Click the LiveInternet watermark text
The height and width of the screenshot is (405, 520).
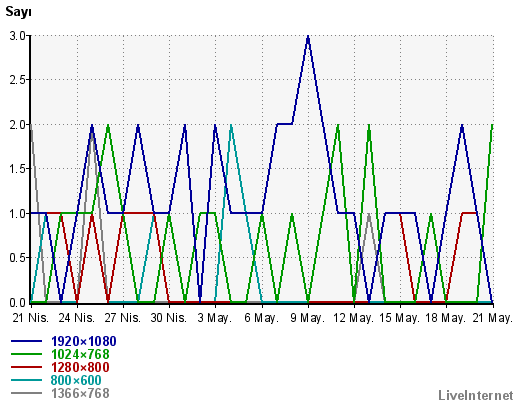(476, 396)
